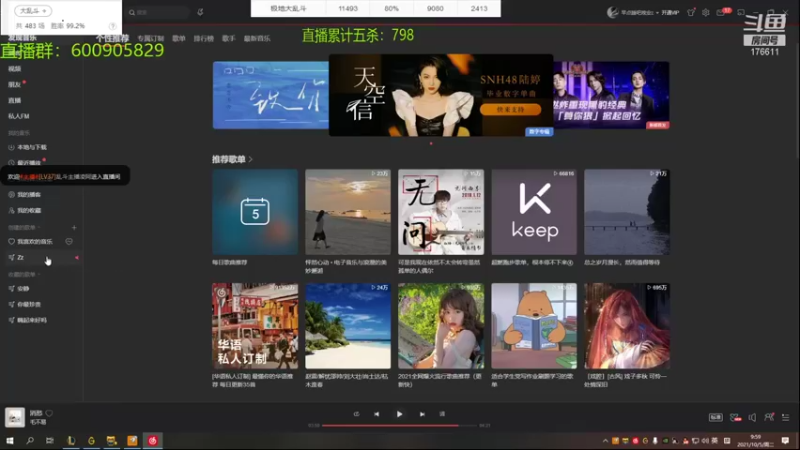Click the NetEase Cloud Music taskbar icon
The image size is (800, 450).
point(153,440)
